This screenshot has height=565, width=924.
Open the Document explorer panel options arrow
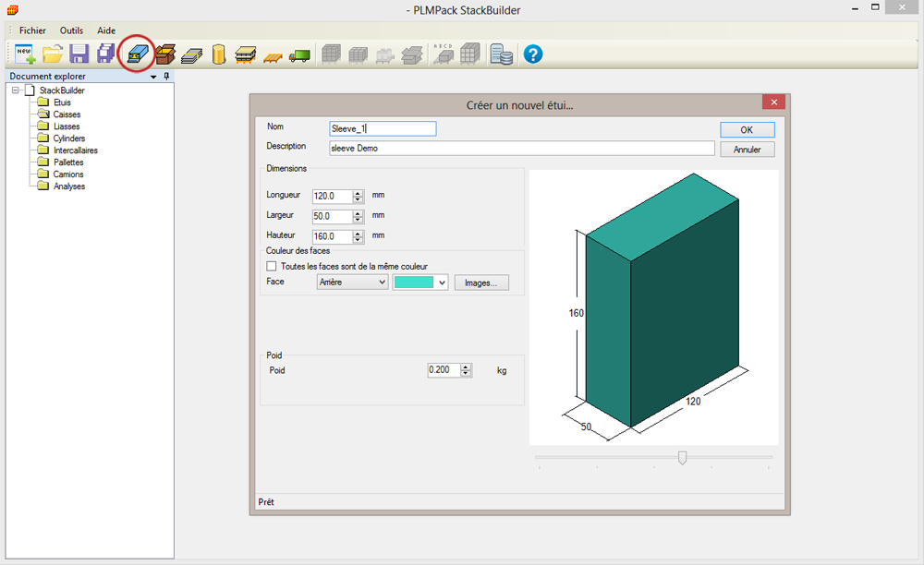point(153,77)
